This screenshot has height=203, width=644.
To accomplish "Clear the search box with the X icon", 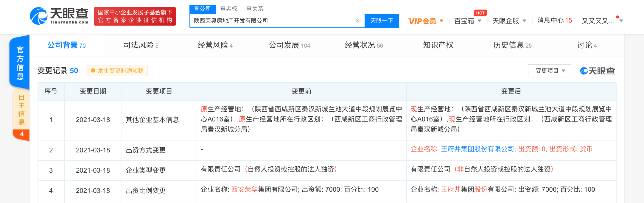I will pos(358,21).
